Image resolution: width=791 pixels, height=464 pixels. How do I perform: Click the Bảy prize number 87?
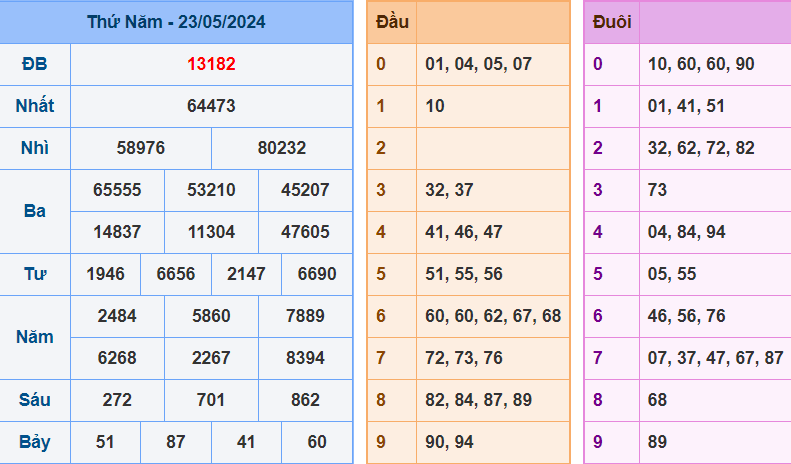(176, 442)
